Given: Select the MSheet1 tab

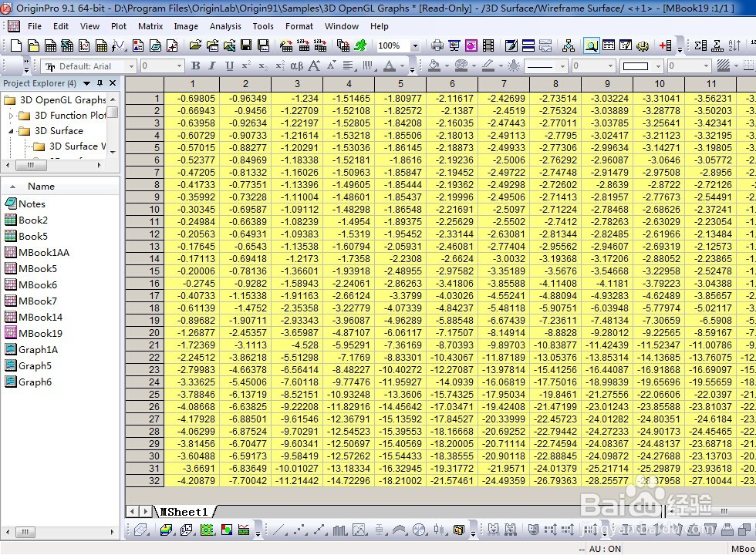Looking at the screenshot, I should coord(184,512).
